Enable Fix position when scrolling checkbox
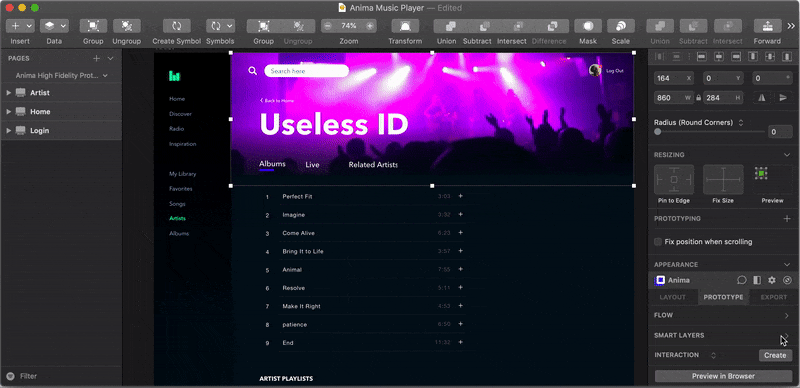 tap(658, 241)
